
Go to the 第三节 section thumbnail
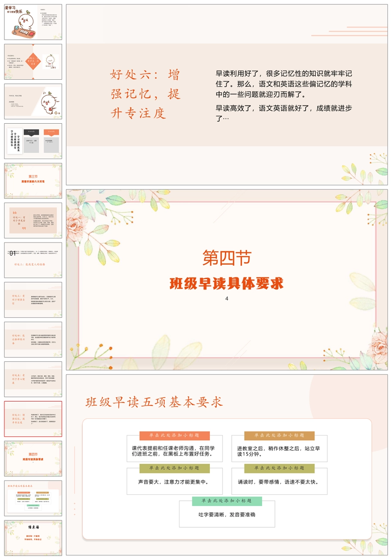tap(33, 181)
